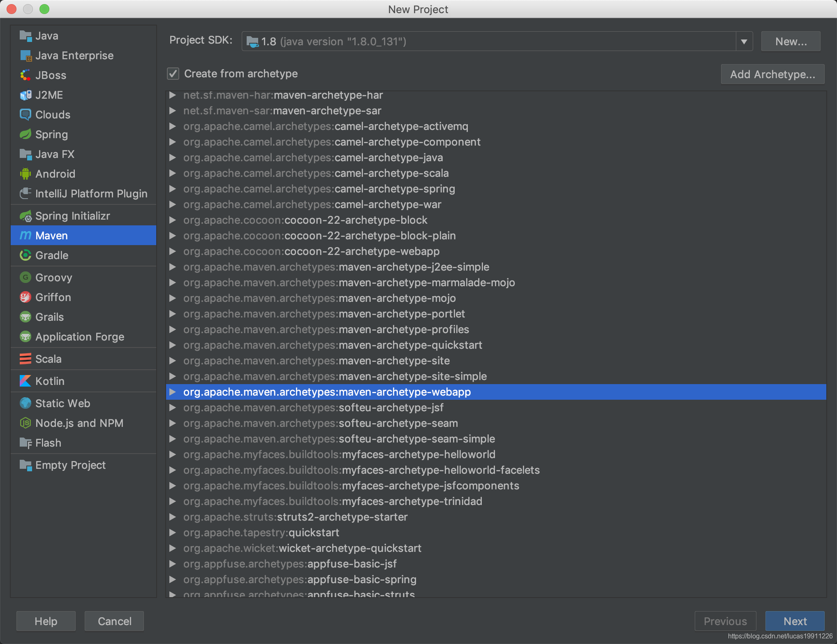Click the Empty Project folder icon
The width and height of the screenshot is (837, 644).
pos(25,465)
